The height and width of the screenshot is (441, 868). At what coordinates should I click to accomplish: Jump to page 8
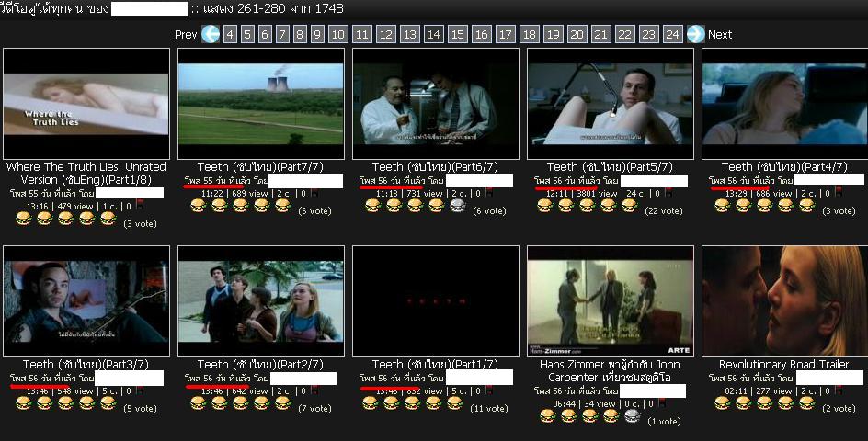[x=300, y=34]
